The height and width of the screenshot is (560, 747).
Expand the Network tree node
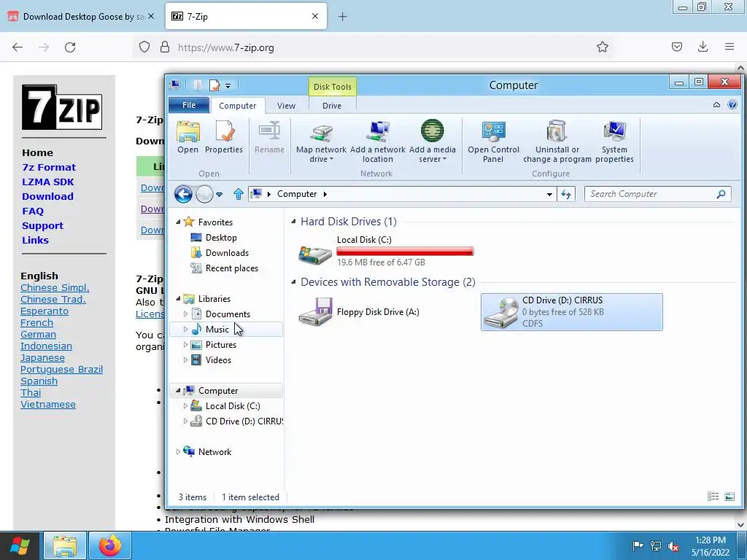(x=178, y=452)
